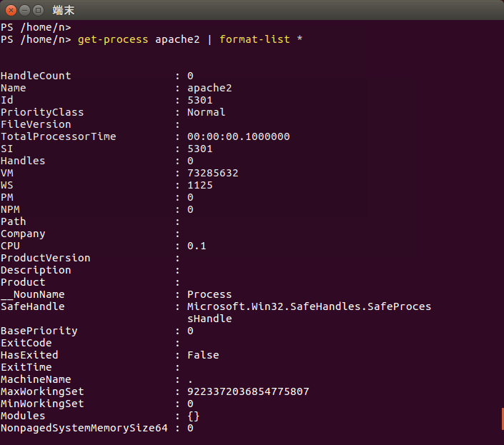
Task: Close the terminal window
Action: 10,10
